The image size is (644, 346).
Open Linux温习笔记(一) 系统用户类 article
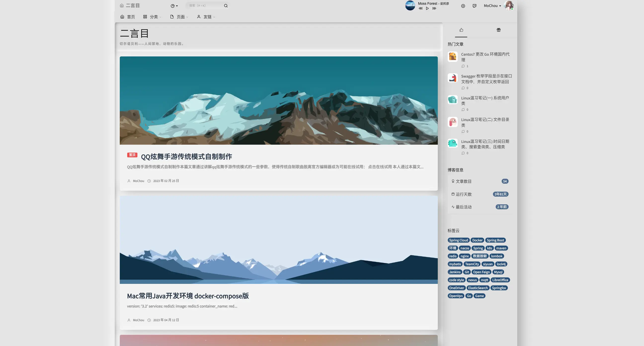click(x=485, y=101)
